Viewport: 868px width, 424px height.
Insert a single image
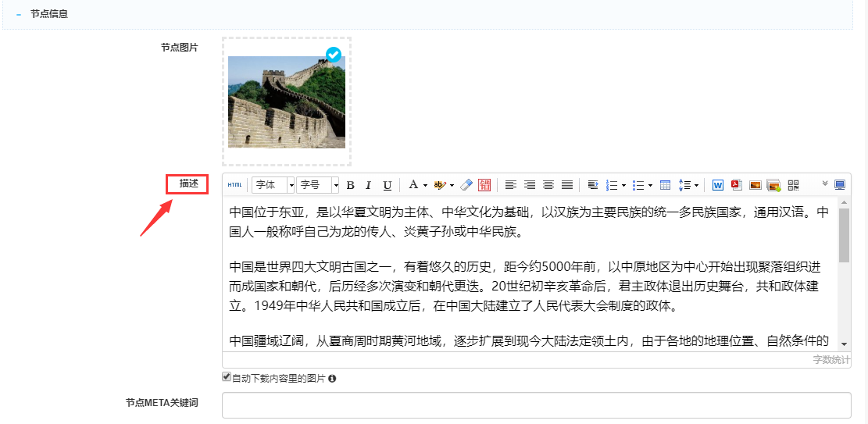tap(755, 185)
